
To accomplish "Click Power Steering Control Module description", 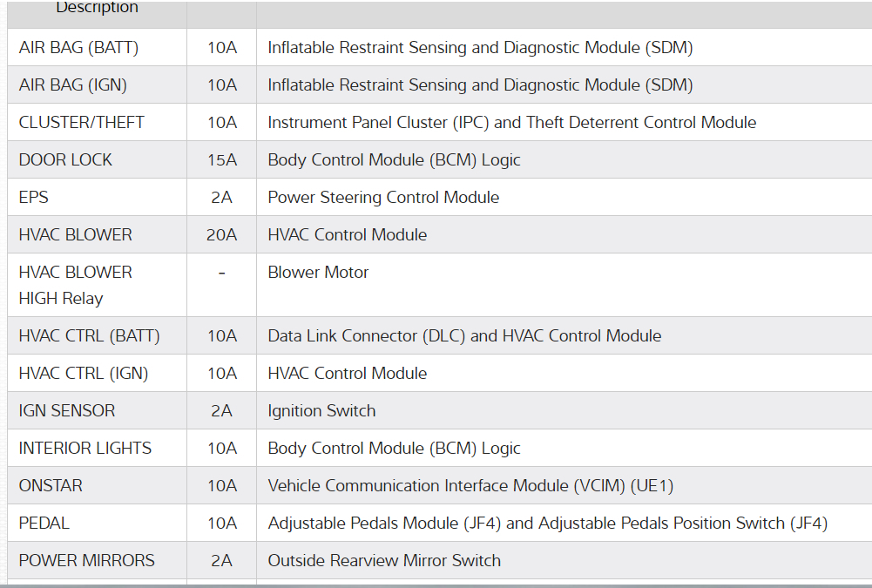I will (383, 198).
